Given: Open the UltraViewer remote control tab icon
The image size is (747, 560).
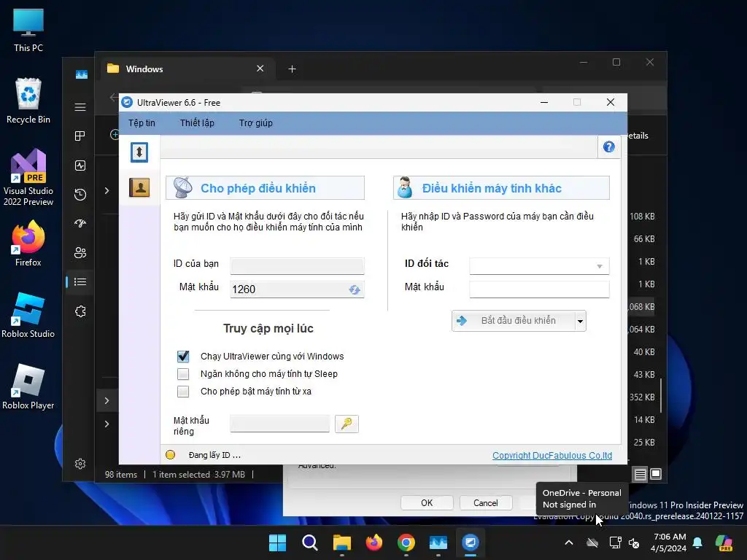Looking at the screenshot, I should click(139, 152).
